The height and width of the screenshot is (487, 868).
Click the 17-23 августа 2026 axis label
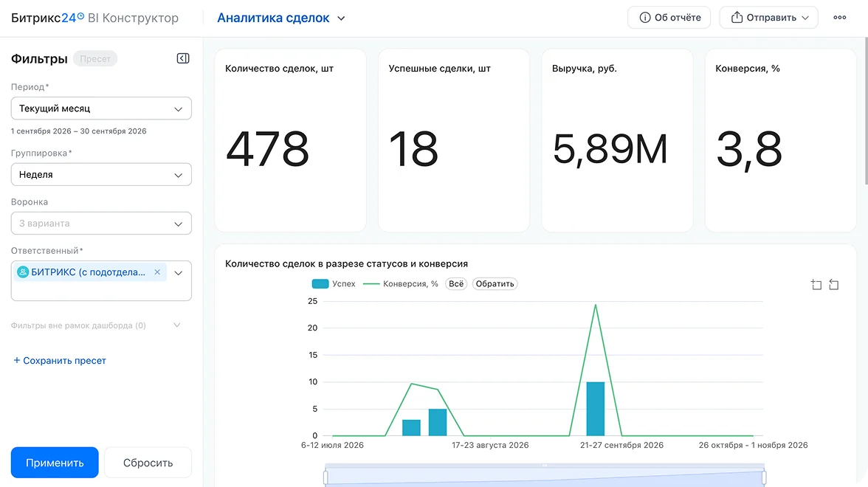(x=490, y=445)
